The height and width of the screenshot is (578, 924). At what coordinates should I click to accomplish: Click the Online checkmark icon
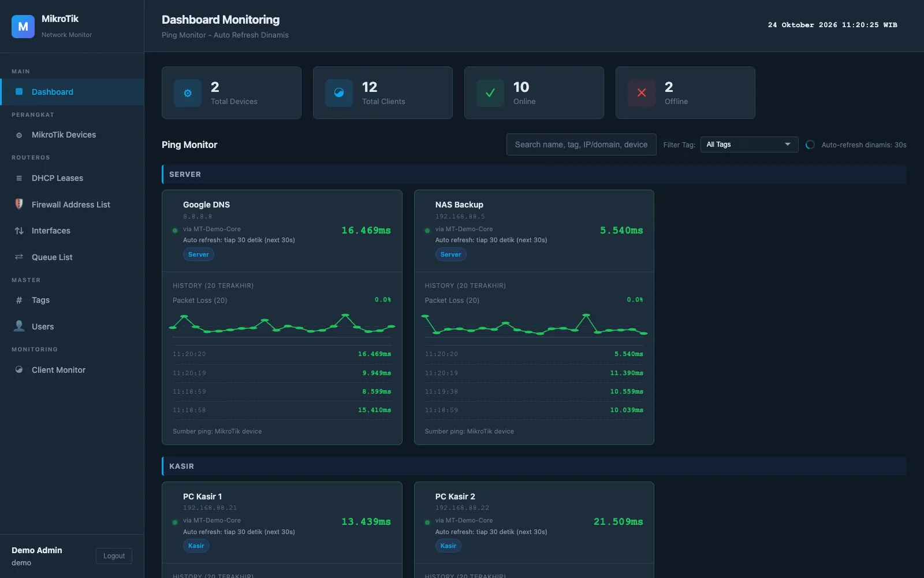490,93
